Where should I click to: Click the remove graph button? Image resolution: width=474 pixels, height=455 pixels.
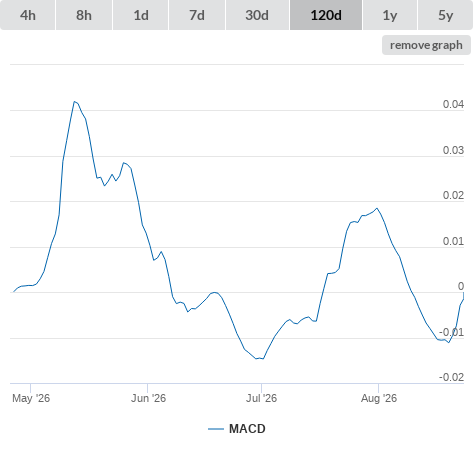426,45
